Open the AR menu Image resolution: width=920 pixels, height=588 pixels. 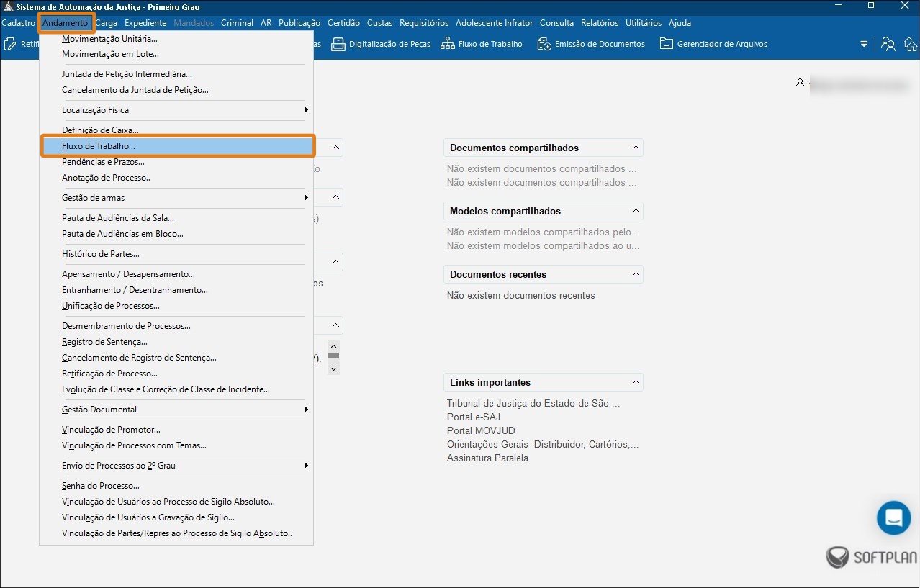coord(266,23)
